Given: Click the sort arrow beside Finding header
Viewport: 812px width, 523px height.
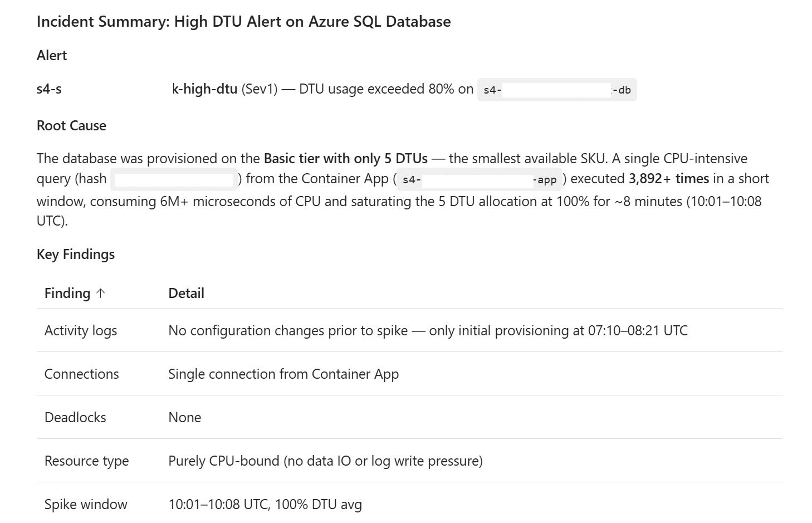Looking at the screenshot, I should [x=101, y=293].
